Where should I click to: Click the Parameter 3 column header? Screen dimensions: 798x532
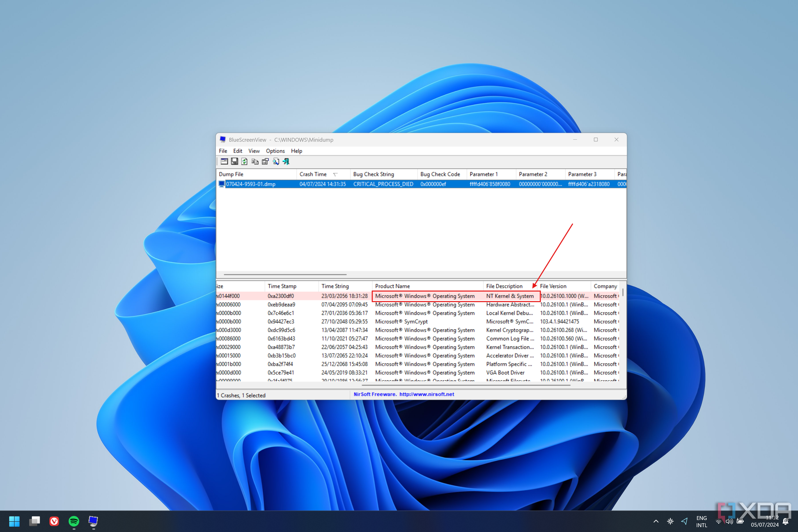click(x=590, y=174)
